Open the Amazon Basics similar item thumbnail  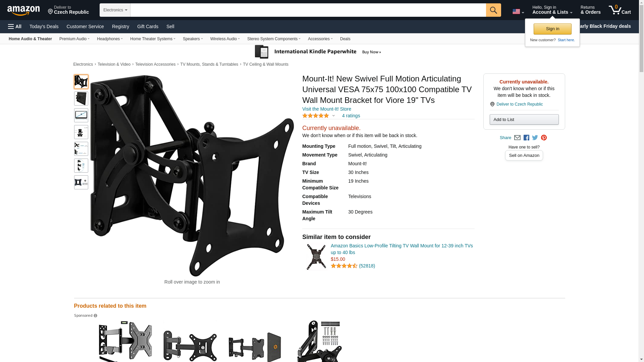tap(316, 257)
